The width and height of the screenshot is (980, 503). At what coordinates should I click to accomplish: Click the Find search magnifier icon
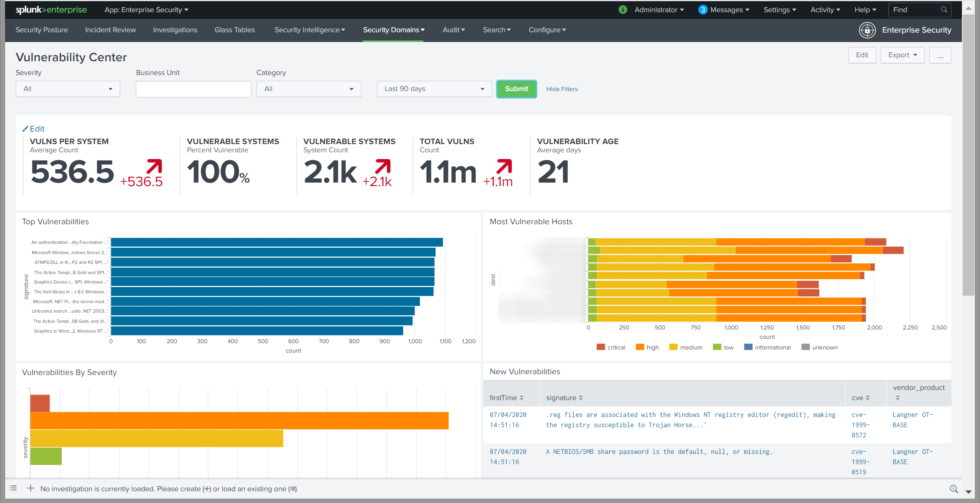[944, 10]
